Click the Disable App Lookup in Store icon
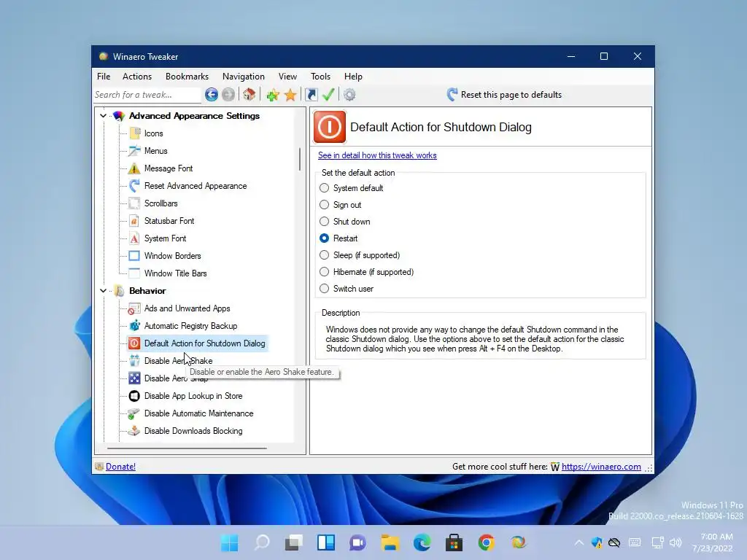Image resolution: width=747 pixels, height=560 pixels. click(135, 396)
